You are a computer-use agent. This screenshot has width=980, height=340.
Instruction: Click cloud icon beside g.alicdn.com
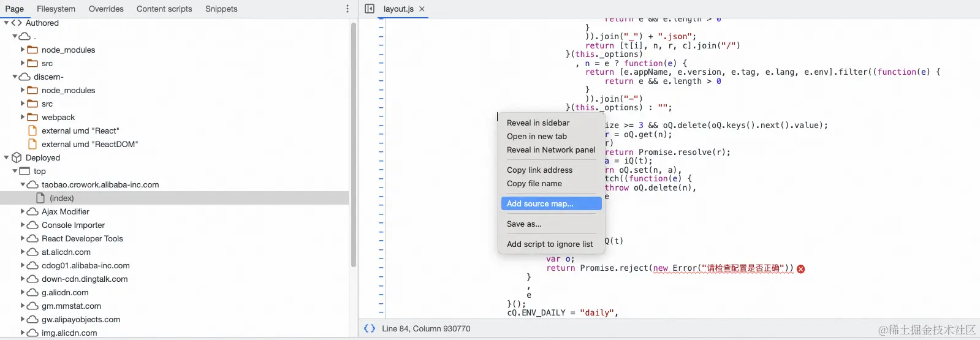(x=32, y=292)
